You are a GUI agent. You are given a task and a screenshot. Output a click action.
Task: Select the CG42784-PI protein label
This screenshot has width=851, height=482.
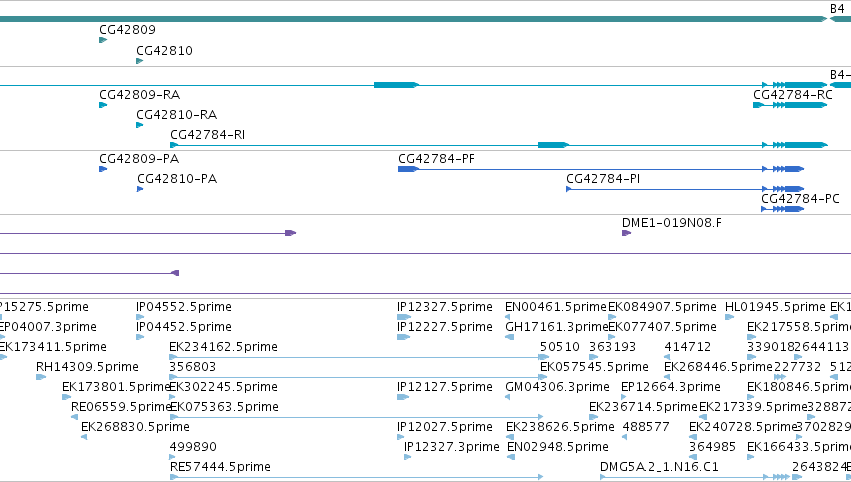point(603,179)
